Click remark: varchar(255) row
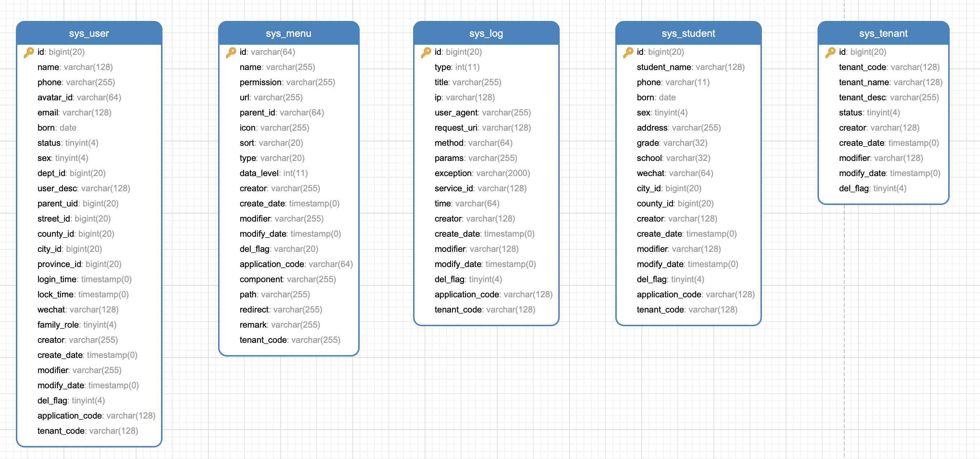Image resolution: width=980 pixels, height=459 pixels. point(279,325)
